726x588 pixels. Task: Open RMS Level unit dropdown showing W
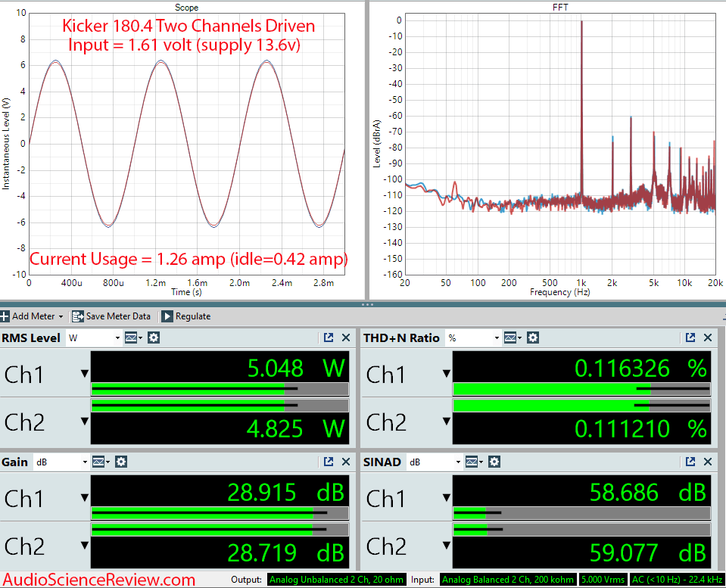tap(94, 338)
